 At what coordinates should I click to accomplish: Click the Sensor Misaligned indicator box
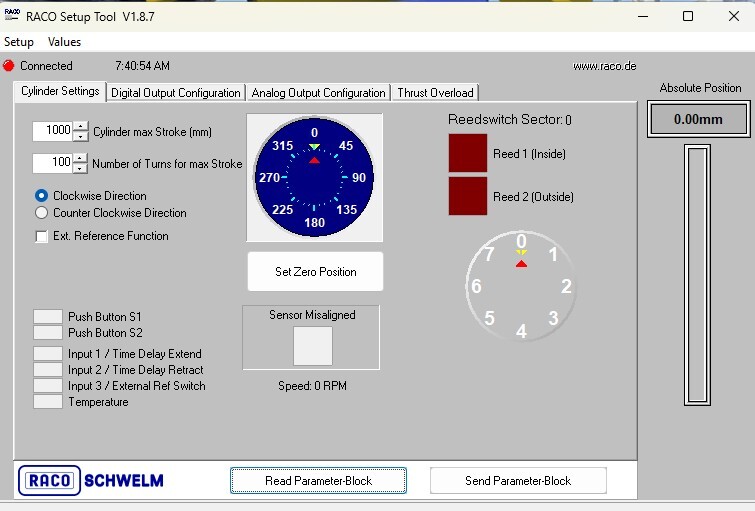(x=312, y=346)
